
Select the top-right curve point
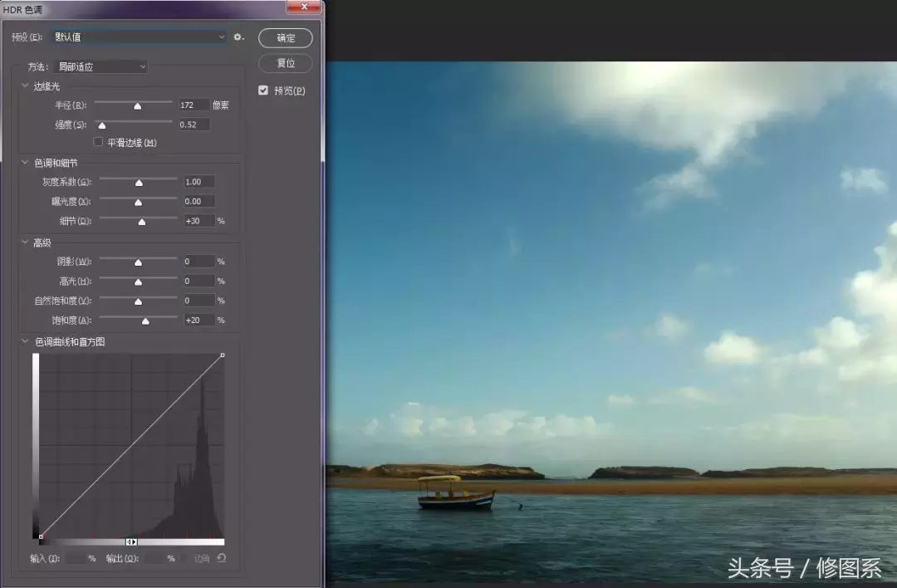[x=223, y=355]
